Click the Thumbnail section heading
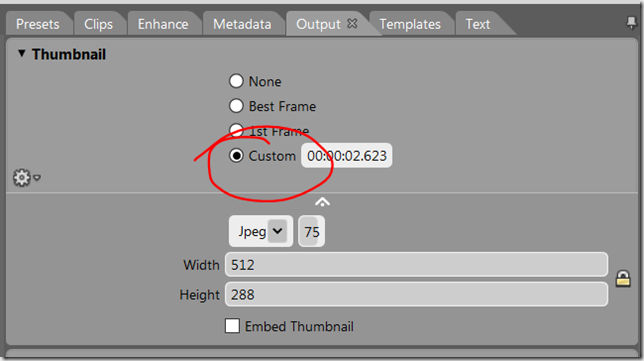 click(69, 55)
